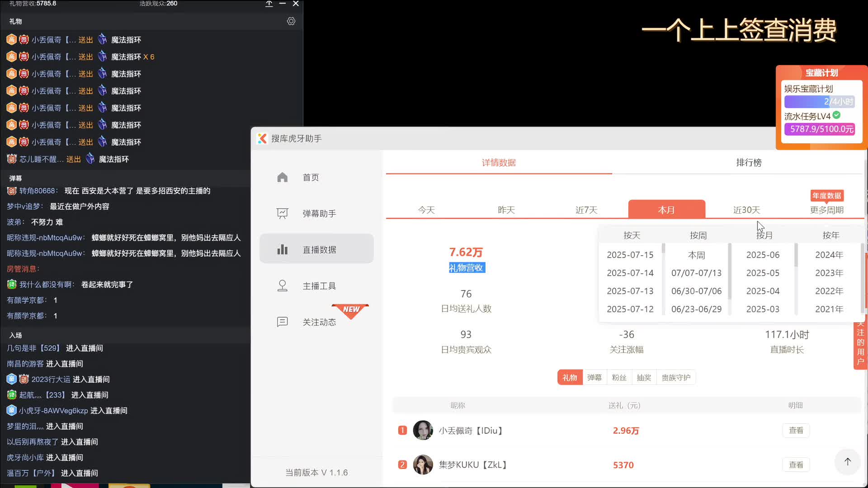Select 昨天 period tab
Image resolution: width=868 pixels, height=488 pixels.
coord(506,210)
